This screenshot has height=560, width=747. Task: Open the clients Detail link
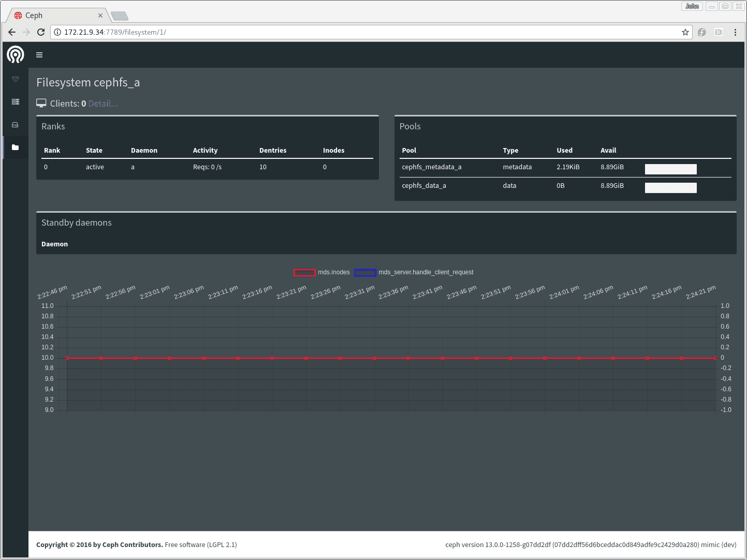click(103, 104)
